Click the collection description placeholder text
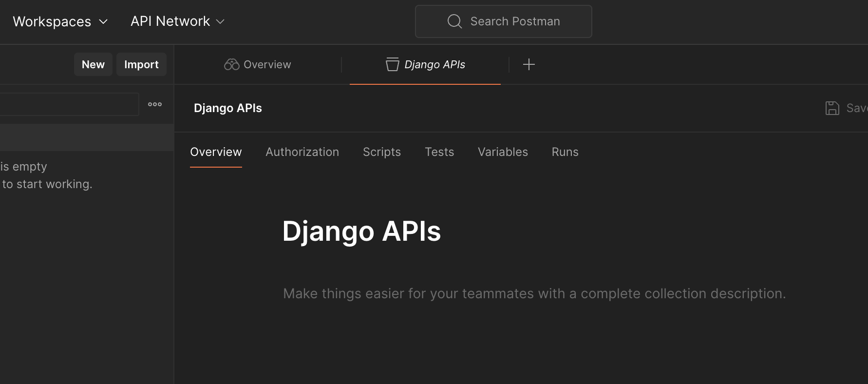This screenshot has height=384, width=868. tap(534, 293)
